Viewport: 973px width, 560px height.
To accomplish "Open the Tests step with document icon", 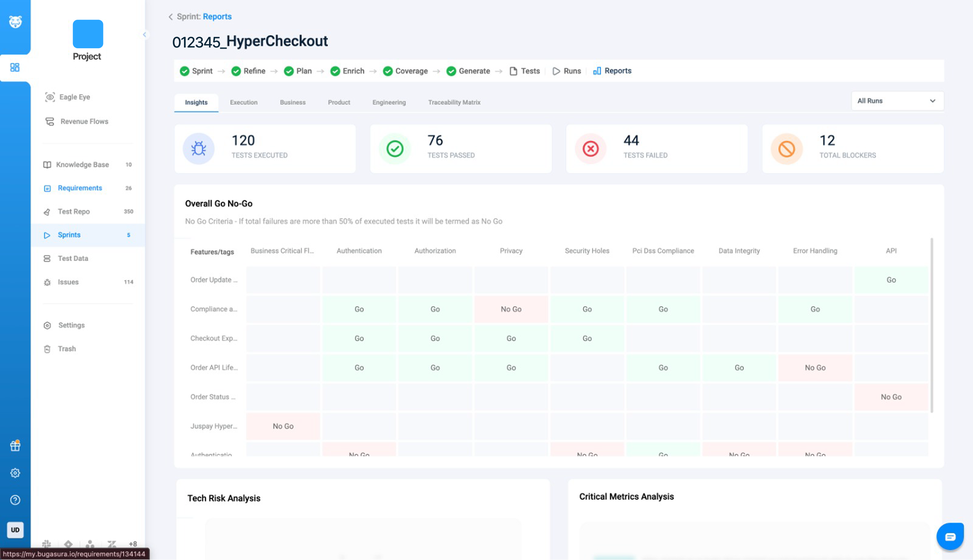I will pyautogui.click(x=525, y=71).
